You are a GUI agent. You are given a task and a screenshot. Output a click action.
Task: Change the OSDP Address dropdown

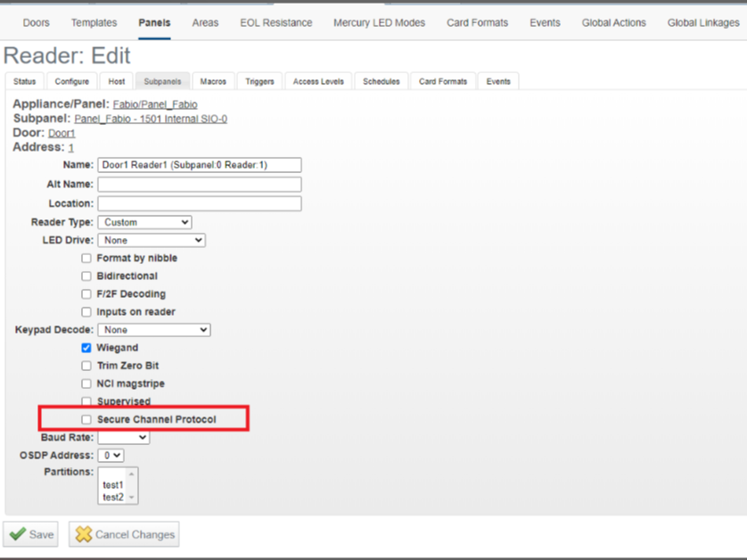[x=111, y=455]
